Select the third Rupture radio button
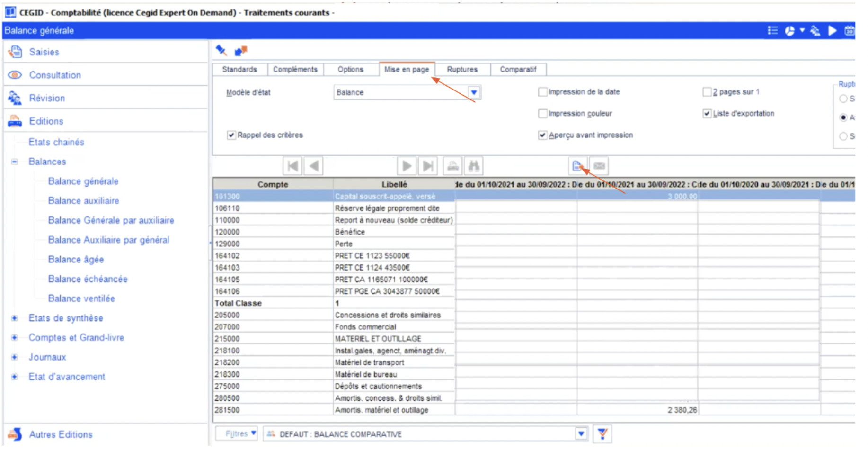868x451 pixels. click(843, 136)
